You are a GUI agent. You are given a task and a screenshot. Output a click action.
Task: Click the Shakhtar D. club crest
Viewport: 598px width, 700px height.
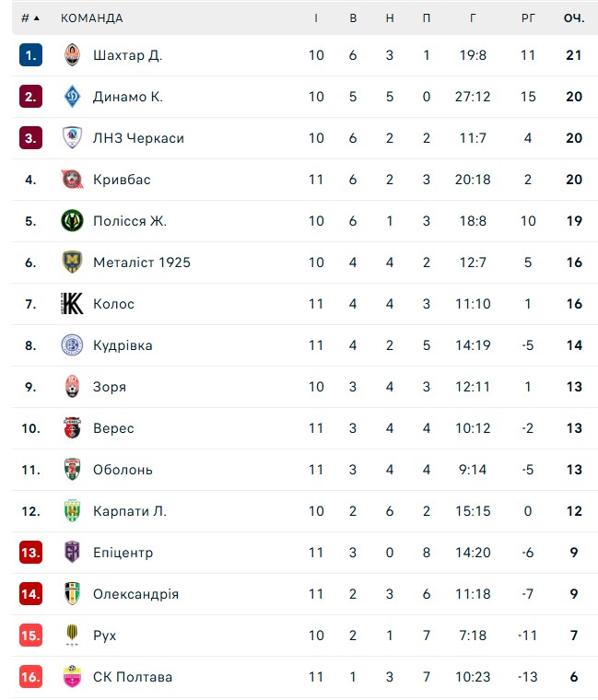point(72,55)
